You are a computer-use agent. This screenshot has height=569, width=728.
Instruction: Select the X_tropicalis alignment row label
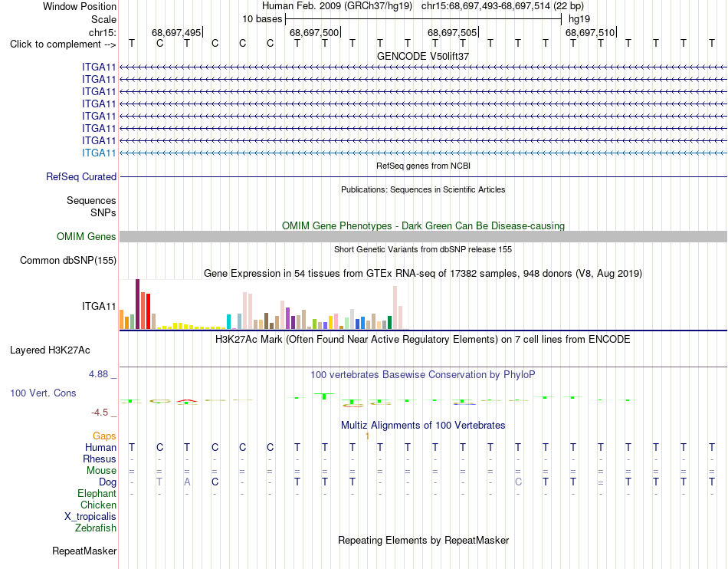pyautogui.click(x=90, y=517)
